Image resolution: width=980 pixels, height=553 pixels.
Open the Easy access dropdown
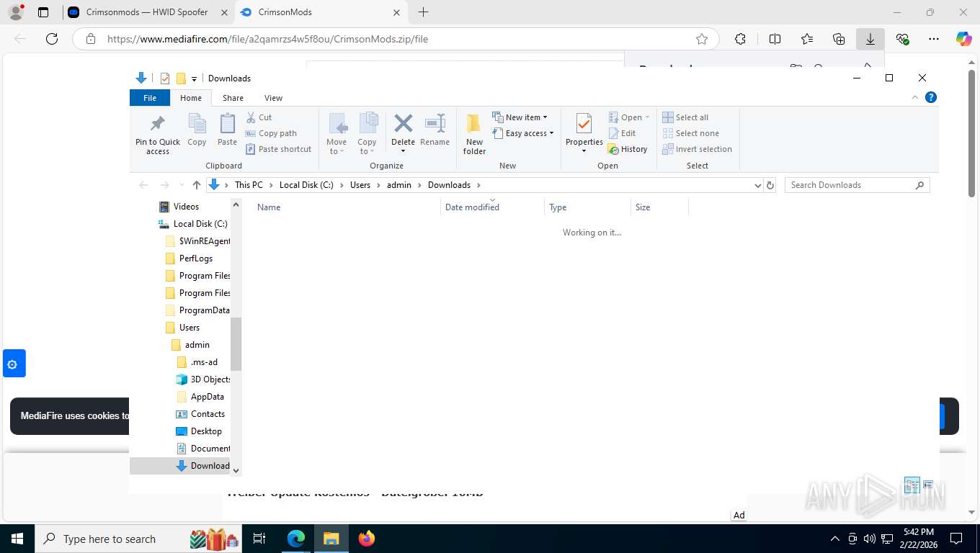[x=523, y=133]
